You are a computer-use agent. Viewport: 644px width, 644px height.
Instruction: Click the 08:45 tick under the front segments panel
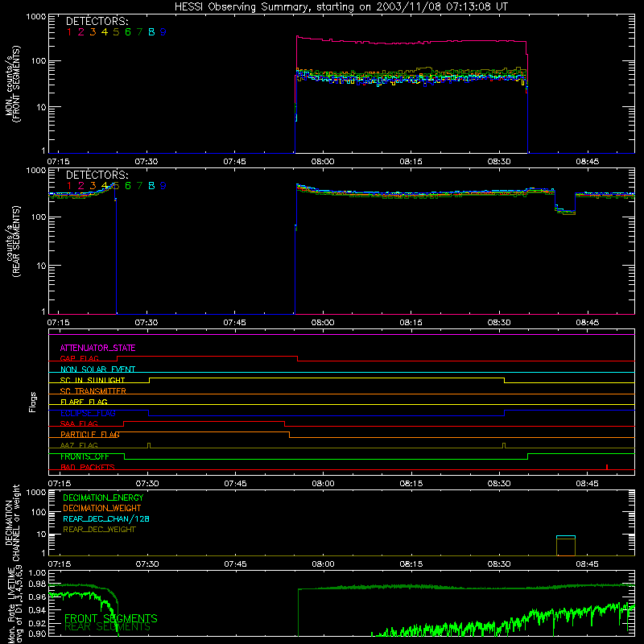tap(588, 162)
